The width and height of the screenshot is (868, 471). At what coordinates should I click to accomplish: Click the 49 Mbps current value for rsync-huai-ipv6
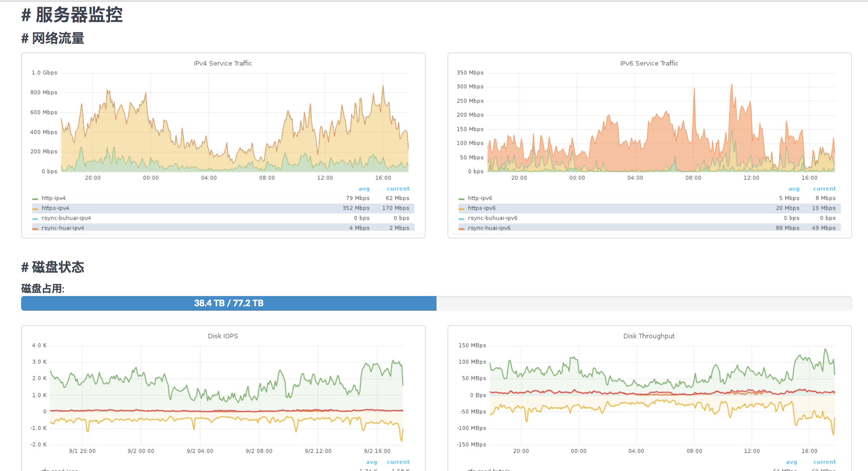824,227
